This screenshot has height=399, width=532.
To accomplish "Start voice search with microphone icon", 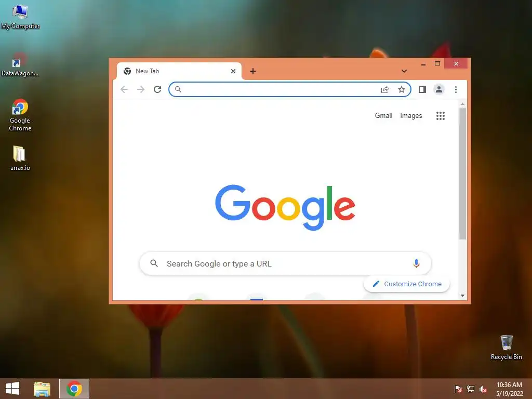I will coord(416,263).
